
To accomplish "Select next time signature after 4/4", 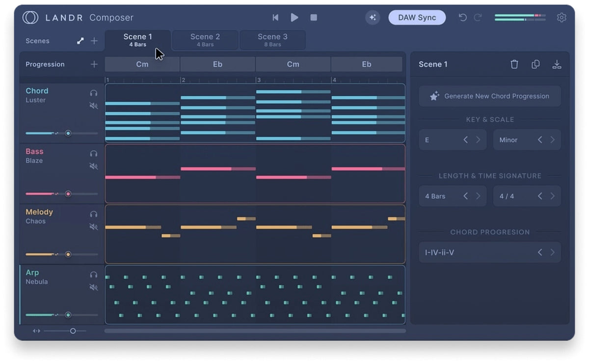I will tap(552, 196).
